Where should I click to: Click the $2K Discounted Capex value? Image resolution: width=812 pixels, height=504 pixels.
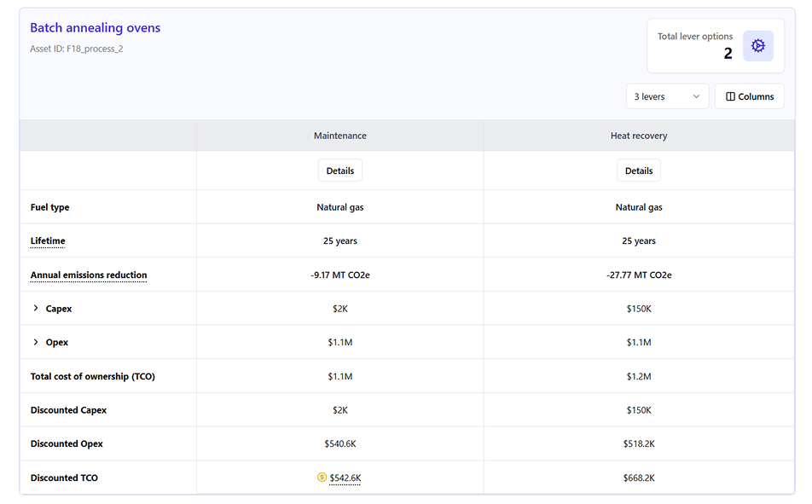point(339,410)
